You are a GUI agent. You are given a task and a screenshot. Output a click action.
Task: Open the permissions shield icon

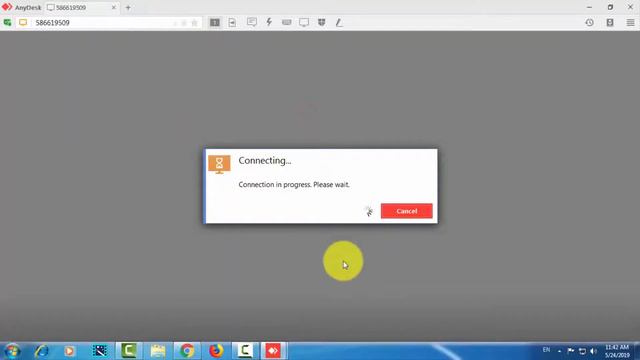point(322,22)
